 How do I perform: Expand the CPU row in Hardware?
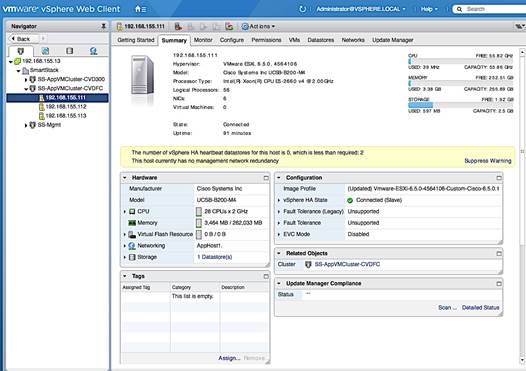point(125,212)
